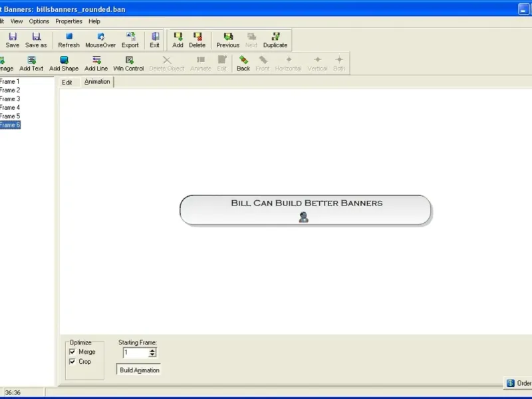The height and width of the screenshot is (399, 532).
Task: Duplicate the current frame
Action: (275, 40)
